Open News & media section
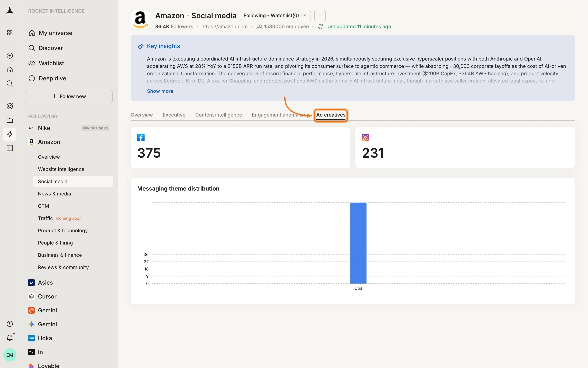The height and width of the screenshot is (368, 588). coord(55,194)
